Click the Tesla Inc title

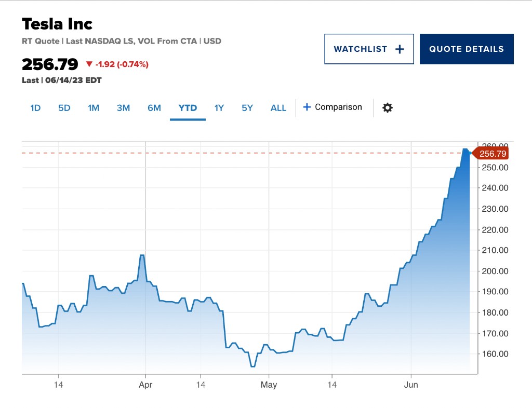click(x=57, y=24)
